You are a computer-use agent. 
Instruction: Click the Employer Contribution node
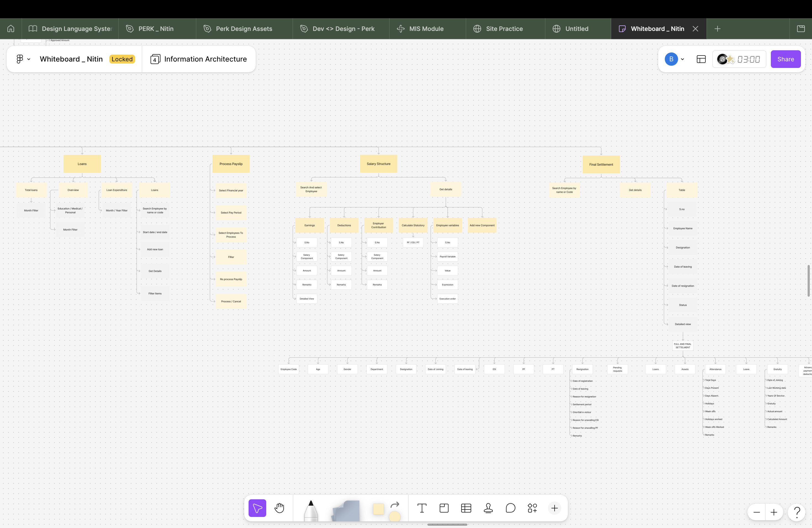[378, 225]
